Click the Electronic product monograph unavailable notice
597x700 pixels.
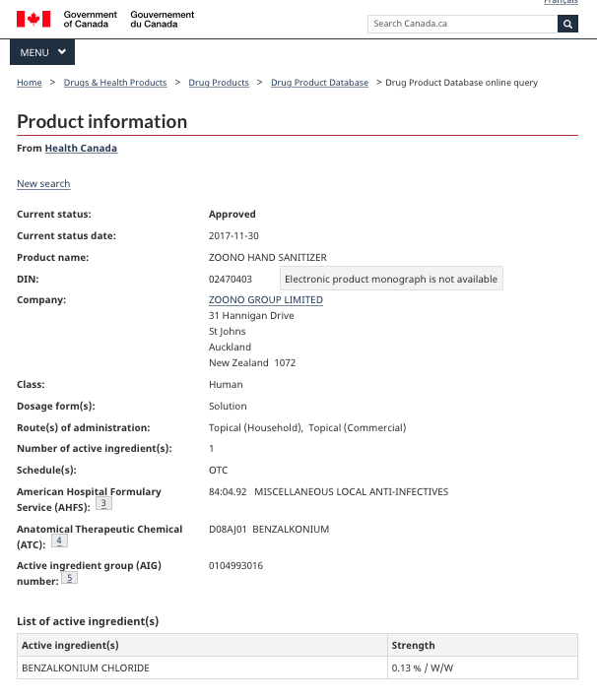391,280
